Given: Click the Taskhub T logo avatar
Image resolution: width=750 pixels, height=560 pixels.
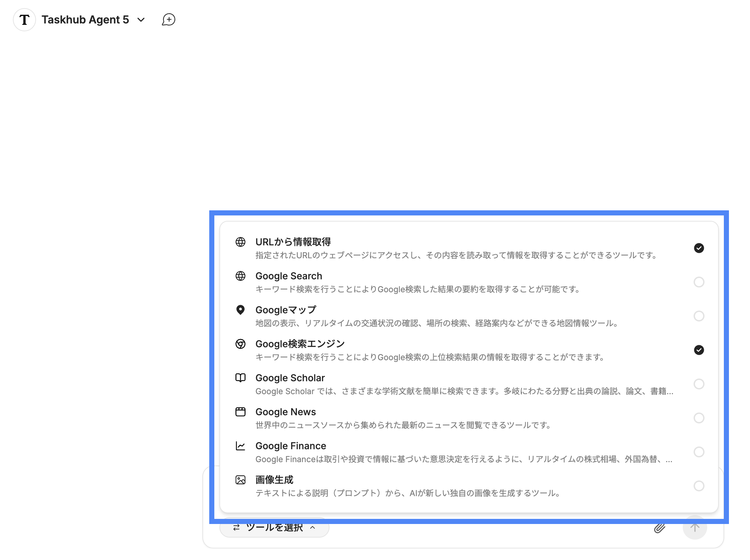Looking at the screenshot, I should click(x=24, y=20).
